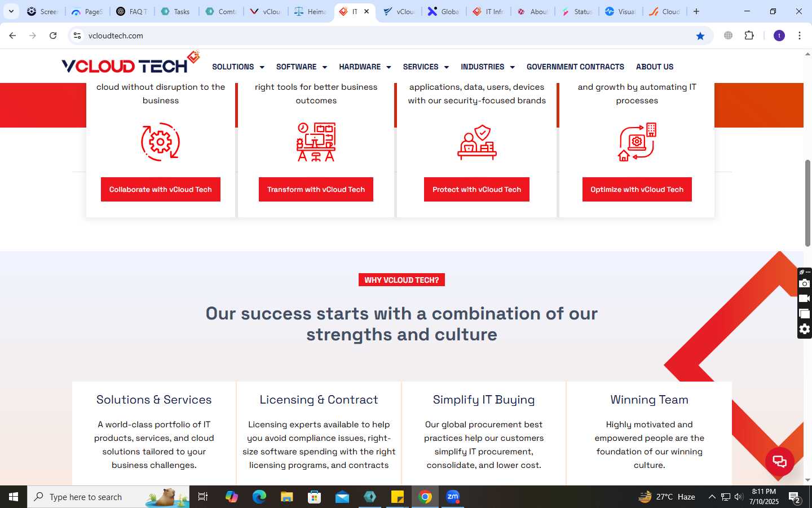The image size is (812, 508).
Task: Open Government Contracts page
Action: [x=575, y=67]
